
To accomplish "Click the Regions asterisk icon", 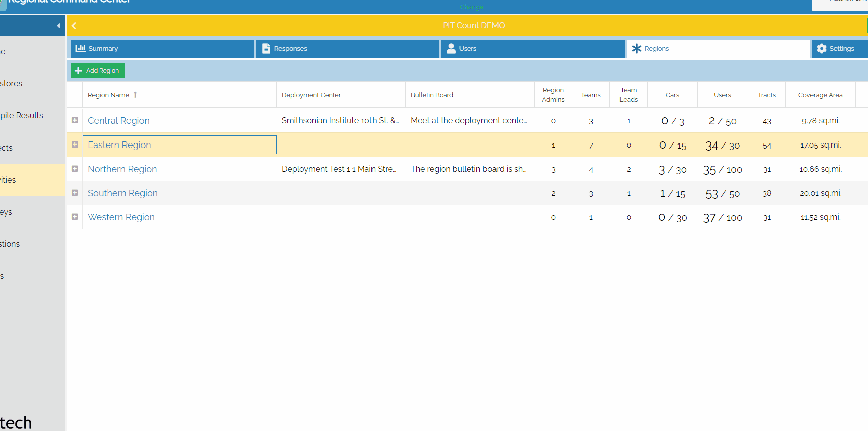I will (636, 48).
